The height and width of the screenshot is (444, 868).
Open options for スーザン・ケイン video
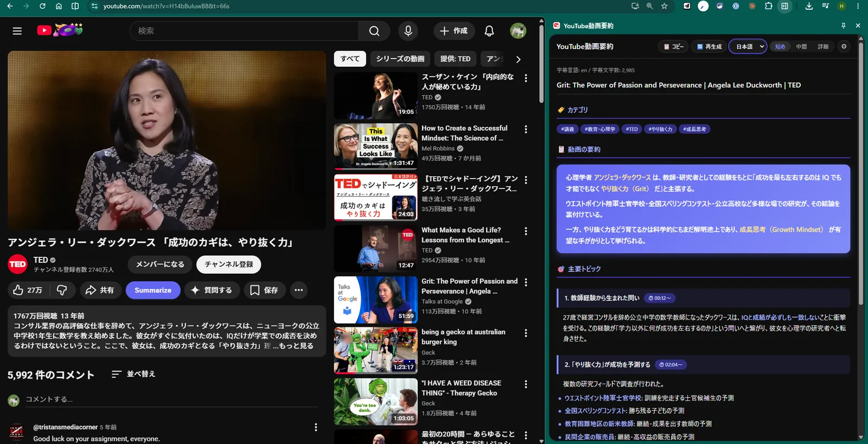click(x=526, y=78)
